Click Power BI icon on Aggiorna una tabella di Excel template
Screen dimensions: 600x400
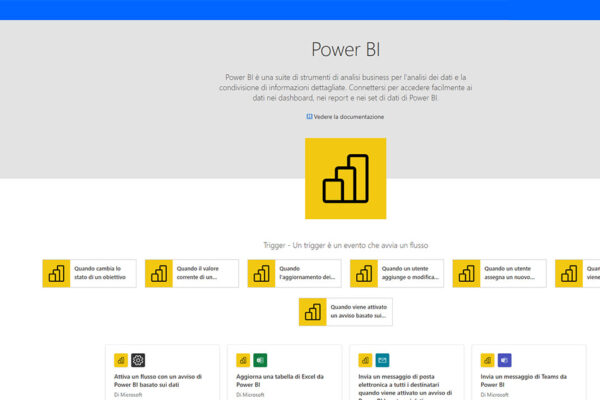click(243, 360)
